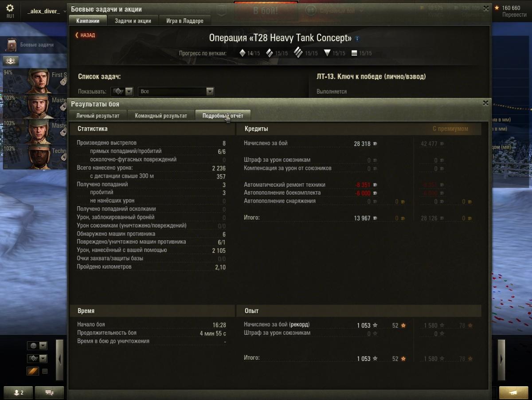Viewport: 532px width, 400px height.
Task: Switch to the Кампании tab
Action: coord(88,21)
